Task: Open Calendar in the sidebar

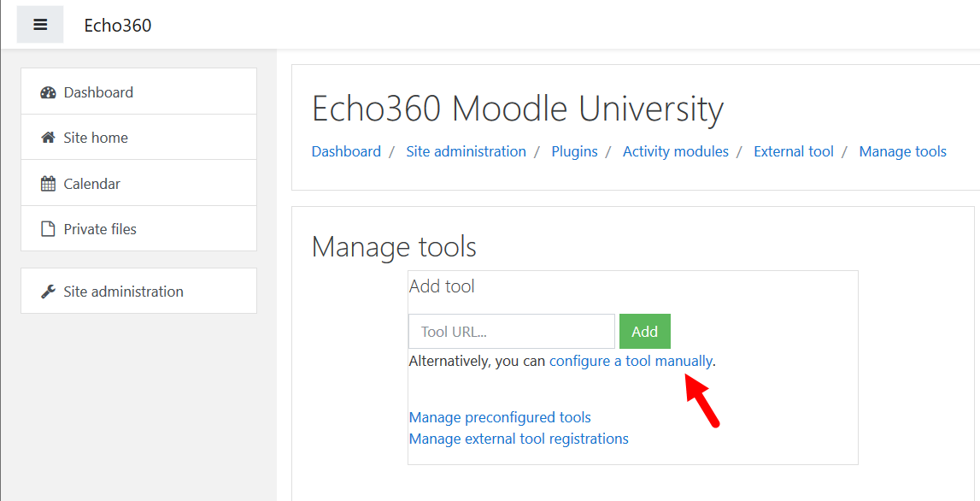Action: click(x=138, y=183)
